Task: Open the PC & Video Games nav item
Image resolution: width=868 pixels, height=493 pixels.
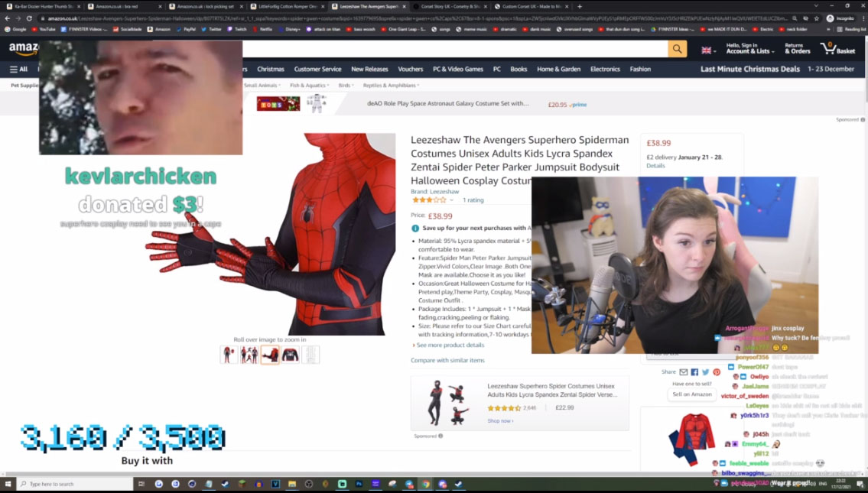Action: pyautogui.click(x=458, y=69)
